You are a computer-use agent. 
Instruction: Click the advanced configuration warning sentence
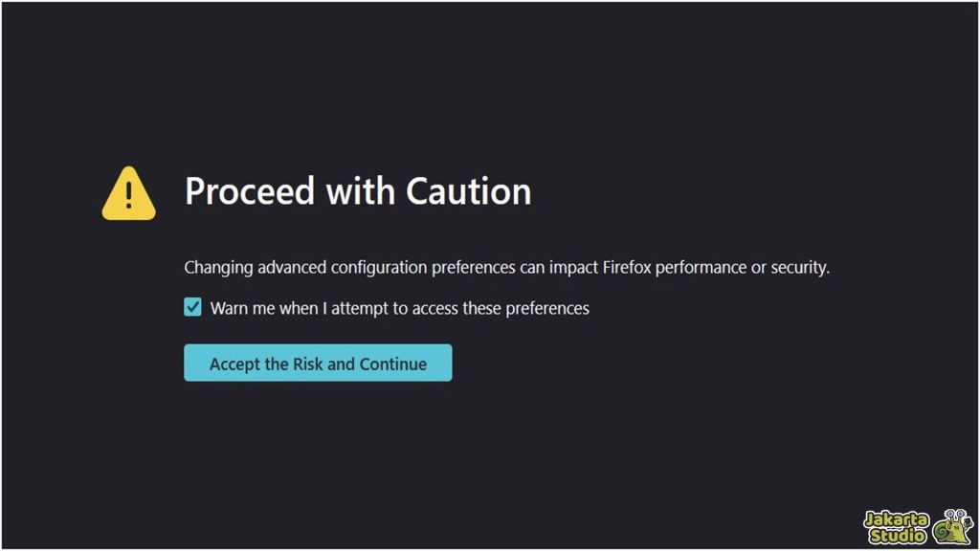click(506, 268)
